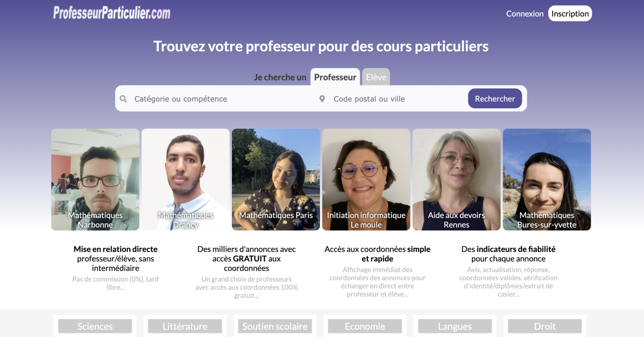Click the location pin icon
The height and width of the screenshot is (337, 644).
coord(322,99)
